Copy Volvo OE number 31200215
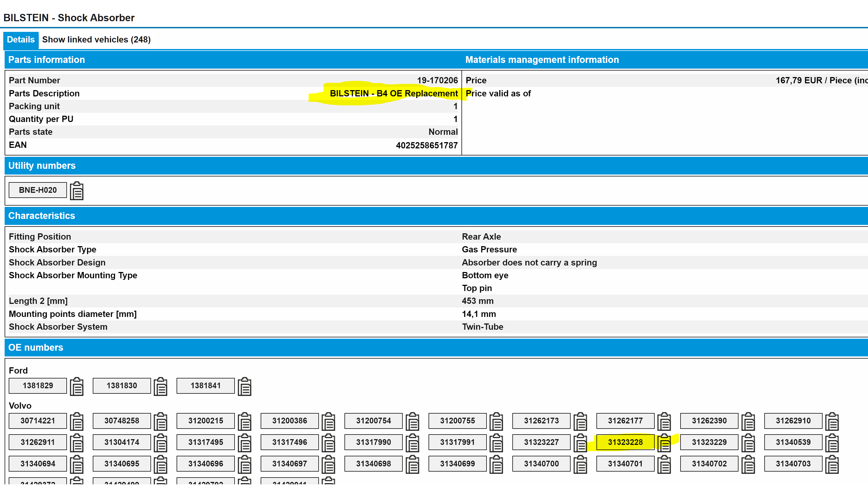Viewport: 868px width, 486px height. tap(245, 421)
